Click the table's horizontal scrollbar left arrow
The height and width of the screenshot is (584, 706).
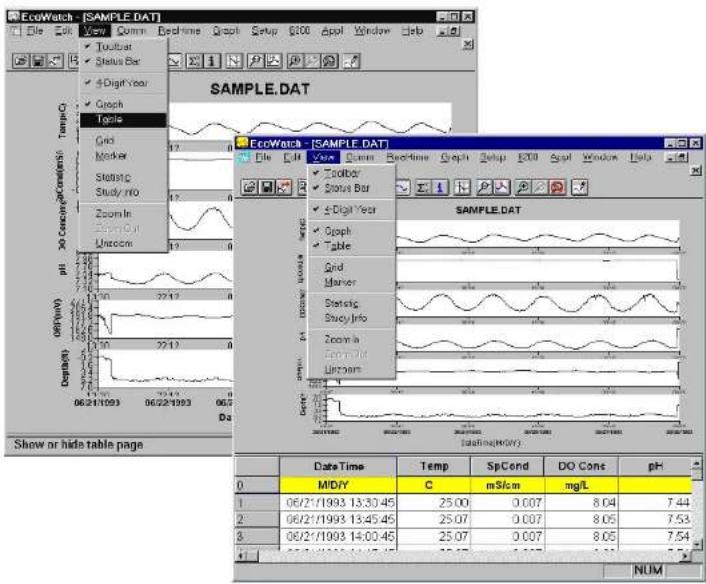point(241,557)
